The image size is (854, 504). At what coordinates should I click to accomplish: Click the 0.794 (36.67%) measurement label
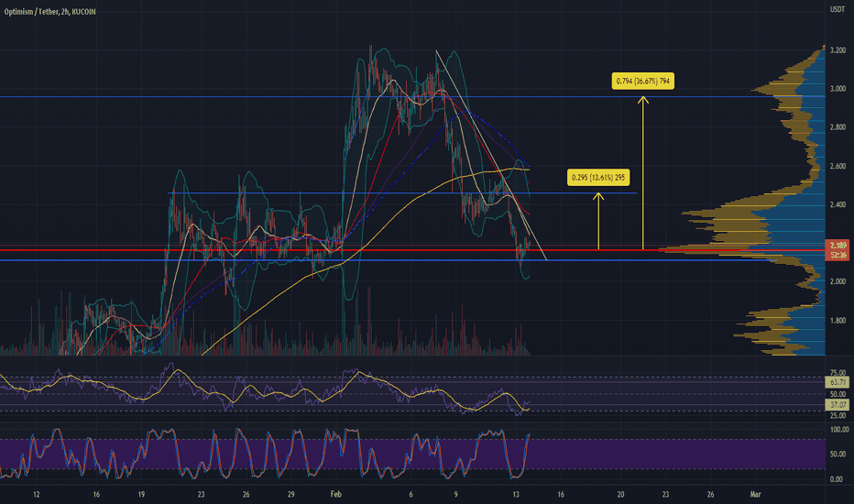tap(642, 82)
